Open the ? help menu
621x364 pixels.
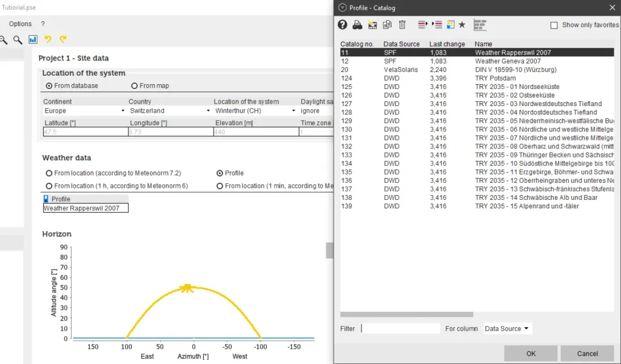click(x=43, y=24)
